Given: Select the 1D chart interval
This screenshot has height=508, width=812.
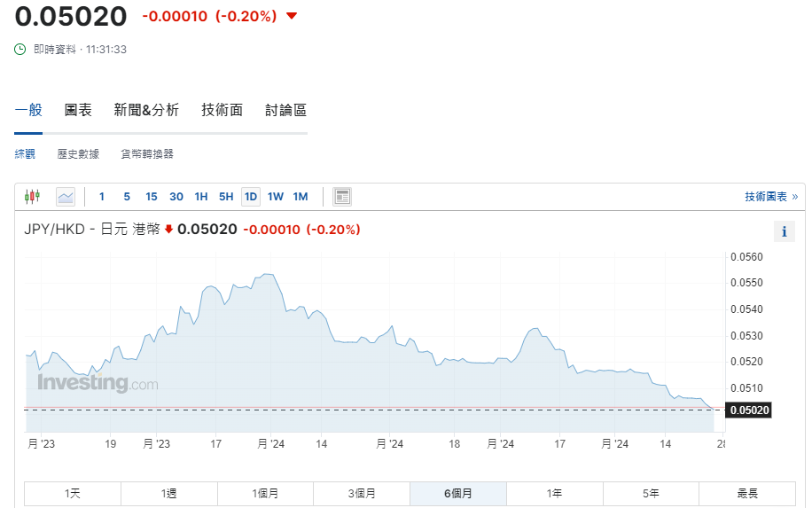Looking at the screenshot, I should tap(251, 197).
